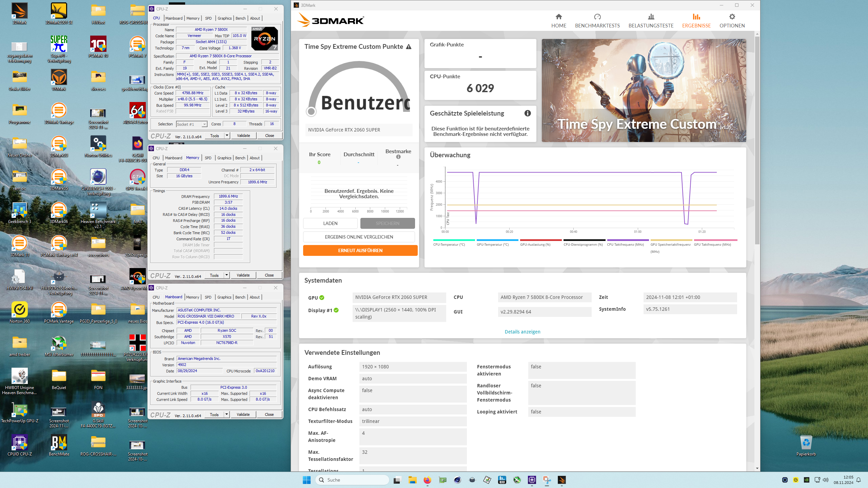
Task: Open BenchMate desktop shortcut
Action: 59,445
